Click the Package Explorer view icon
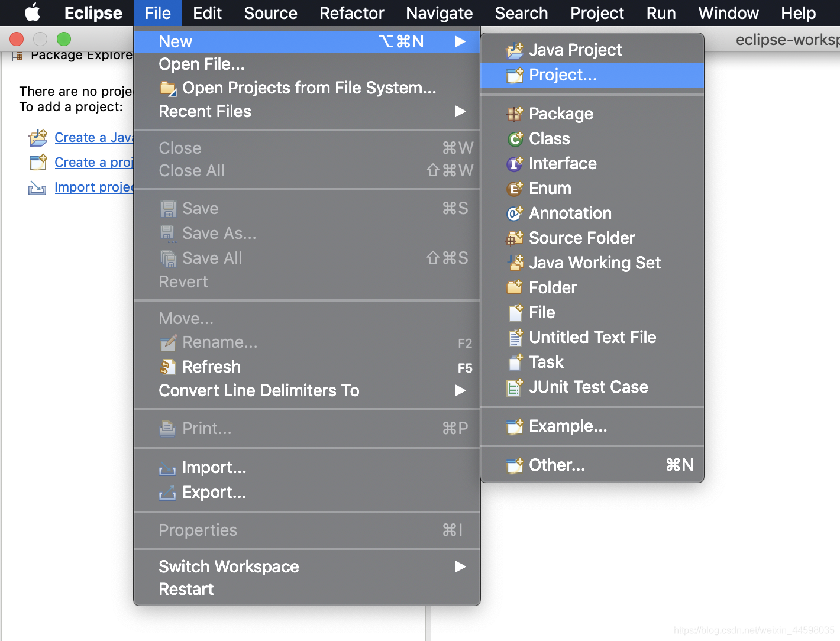The width and height of the screenshot is (840, 641). coord(18,56)
